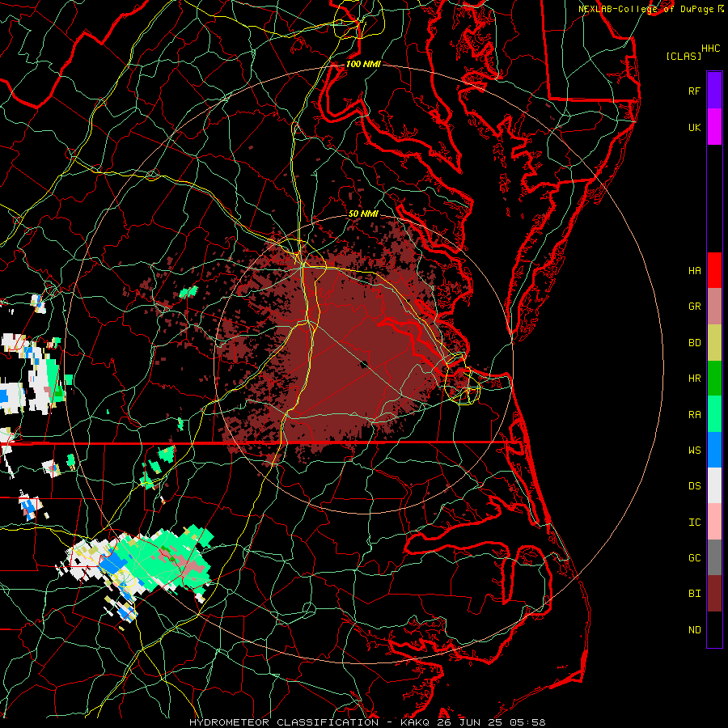This screenshot has height=728, width=728.
Task: Click the HYDROMETEOR CLASSIFICATION caption text
Action: (x=284, y=722)
